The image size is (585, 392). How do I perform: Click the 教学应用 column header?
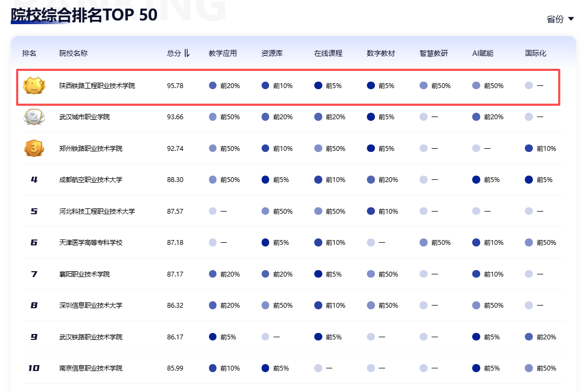point(223,53)
